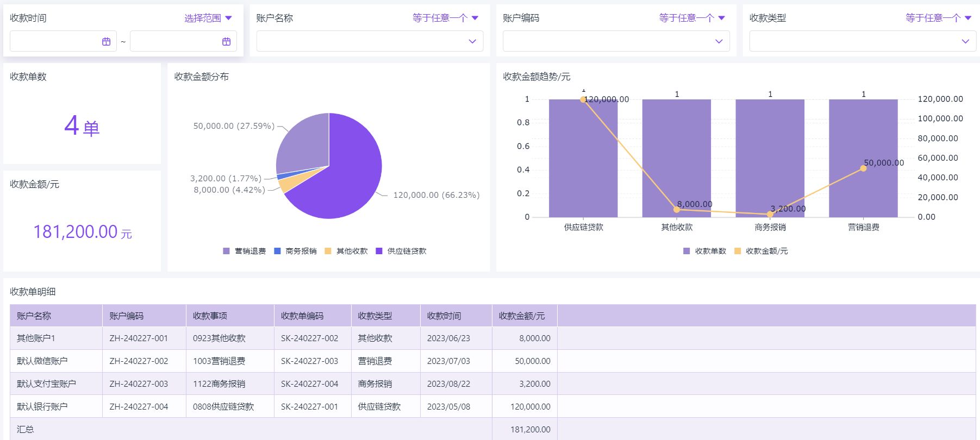
Task: Click the 4单 receipt count indicator
Action: (82, 126)
